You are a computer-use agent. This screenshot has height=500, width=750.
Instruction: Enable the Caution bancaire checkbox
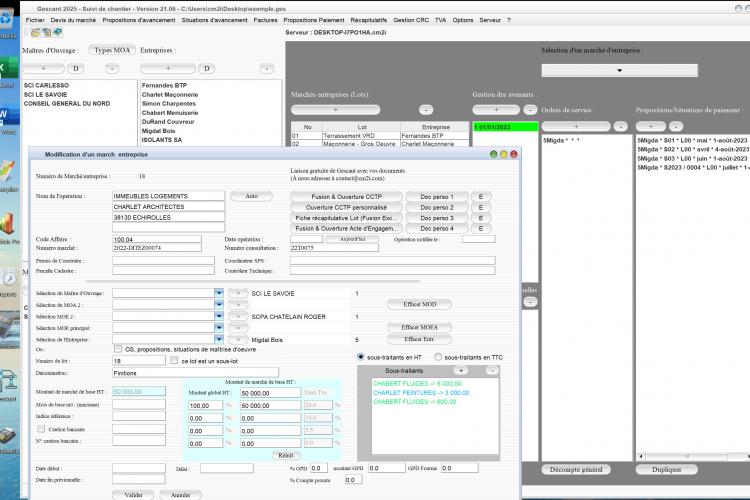point(41,429)
